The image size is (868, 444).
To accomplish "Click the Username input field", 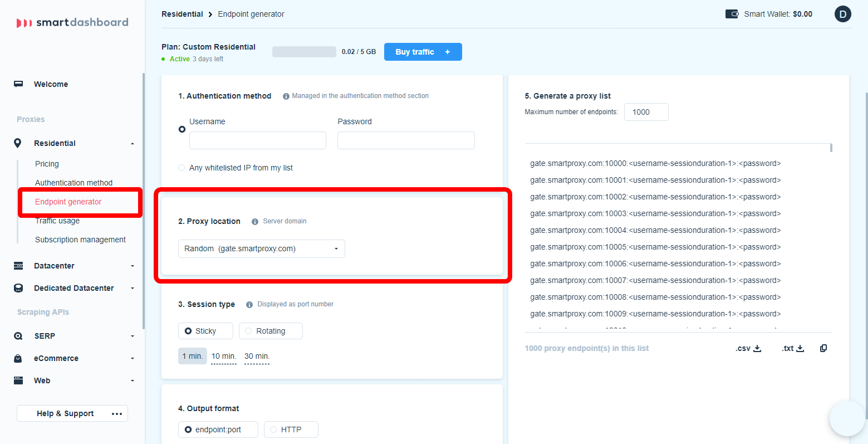I will click(x=258, y=140).
